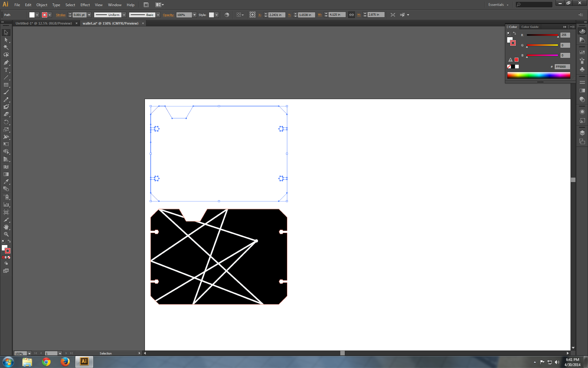Open the Swatches panel icon
588x368 pixels.
pyautogui.click(x=582, y=52)
